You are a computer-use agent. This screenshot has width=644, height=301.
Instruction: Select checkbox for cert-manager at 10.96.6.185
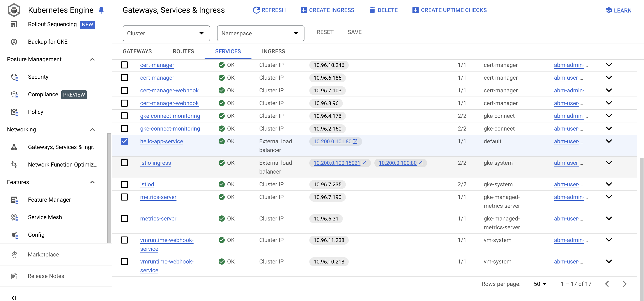[x=124, y=78]
